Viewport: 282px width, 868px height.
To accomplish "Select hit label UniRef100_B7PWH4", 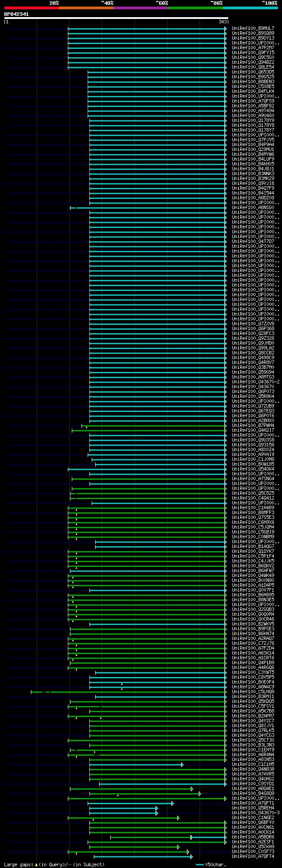I will click(x=253, y=426).
